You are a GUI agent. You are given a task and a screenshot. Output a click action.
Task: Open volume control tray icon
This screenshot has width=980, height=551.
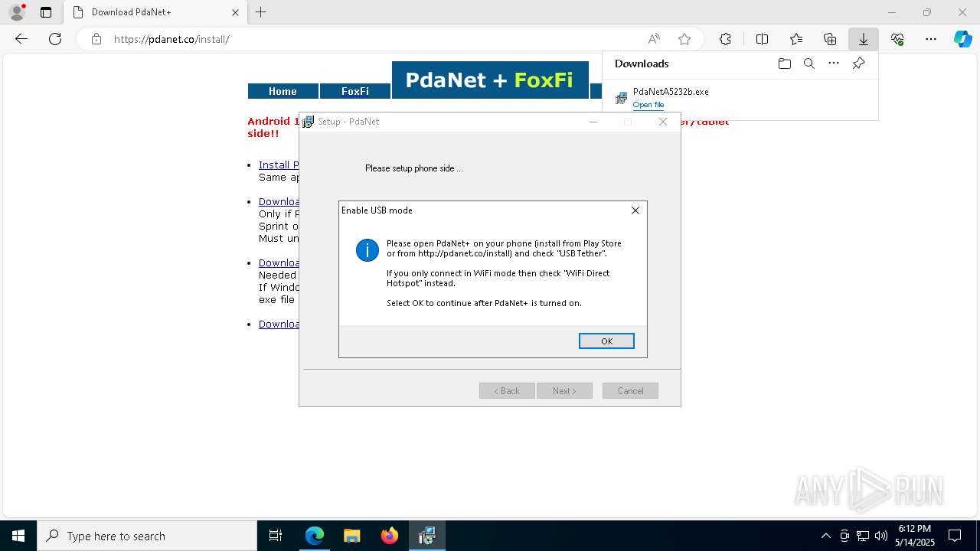[x=881, y=536]
